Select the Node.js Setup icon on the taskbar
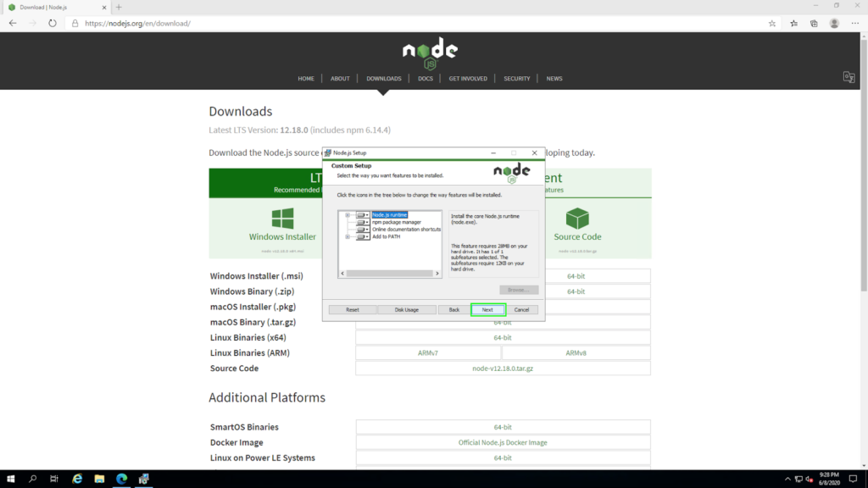This screenshot has height=488, width=868. click(x=143, y=479)
